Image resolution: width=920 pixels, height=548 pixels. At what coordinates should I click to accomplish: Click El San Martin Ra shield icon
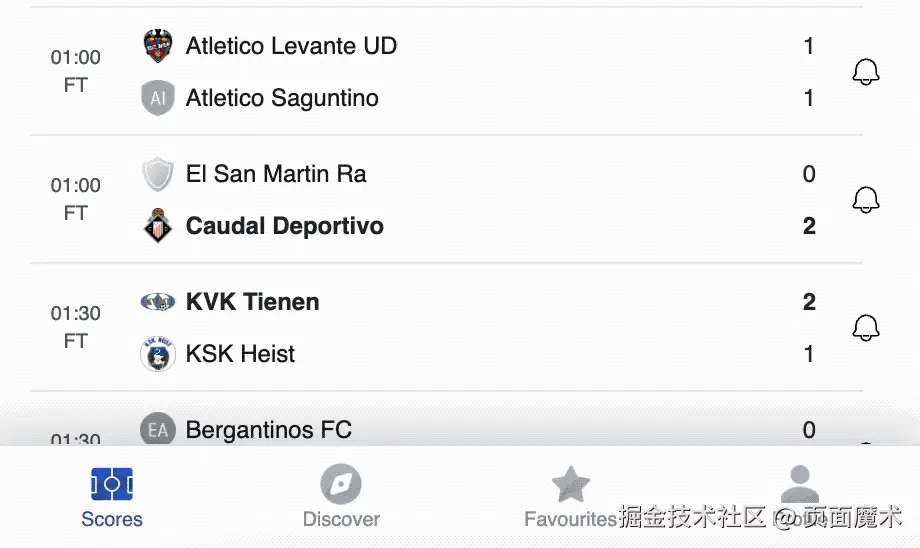158,174
